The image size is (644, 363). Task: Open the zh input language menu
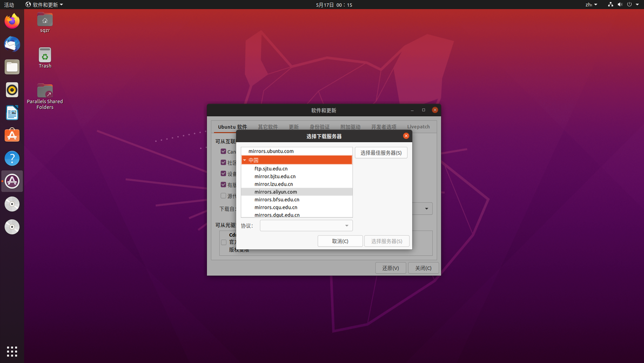[591, 4]
